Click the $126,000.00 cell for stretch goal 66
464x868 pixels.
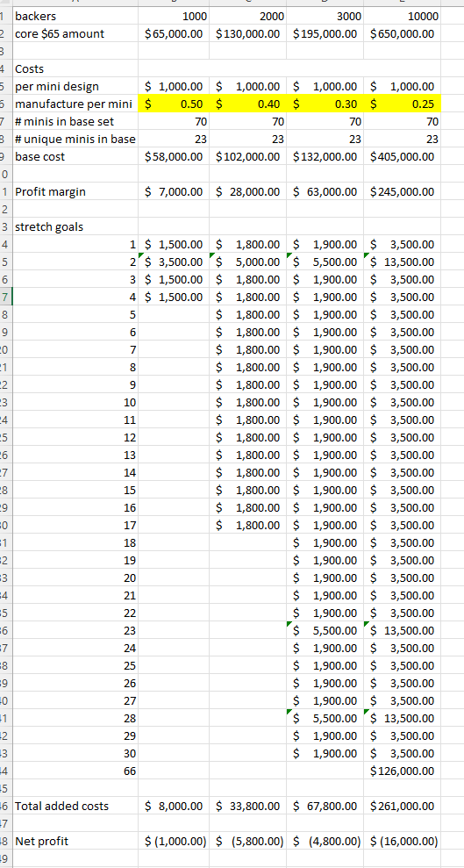[x=402, y=771]
